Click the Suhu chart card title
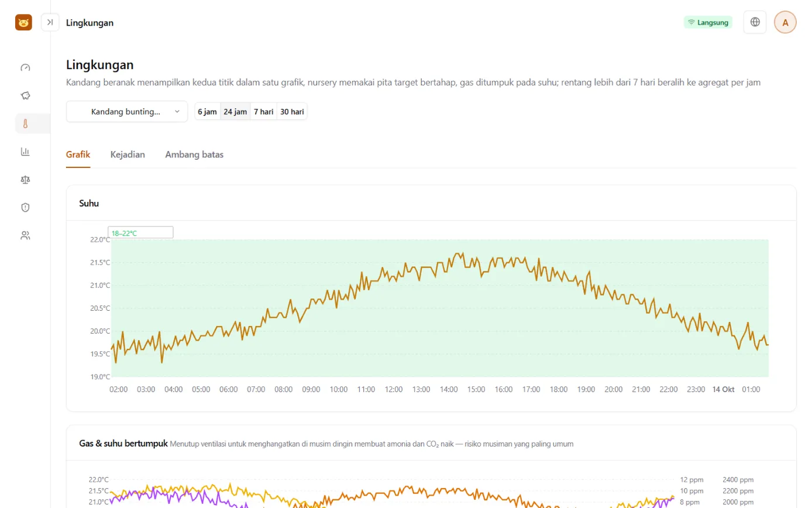This screenshot has width=812, height=508. (x=89, y=203)
